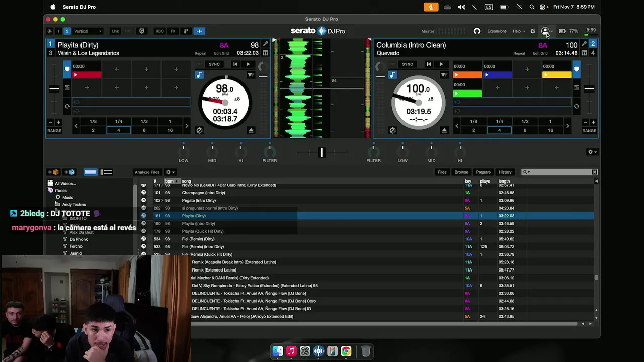Click left deck tempo tap icon
Image resolution: width=644 pixels, height=362 pixels.
coord(199,130)
